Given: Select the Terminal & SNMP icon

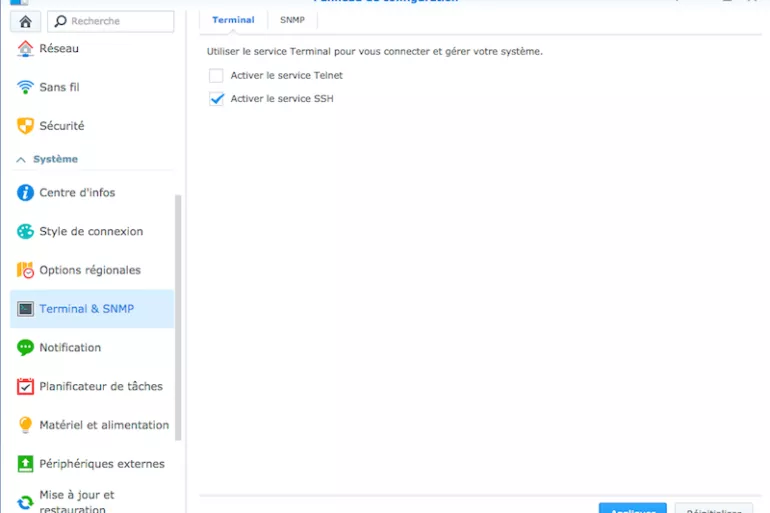Looking at the screenshot, I should click(25, 309).
